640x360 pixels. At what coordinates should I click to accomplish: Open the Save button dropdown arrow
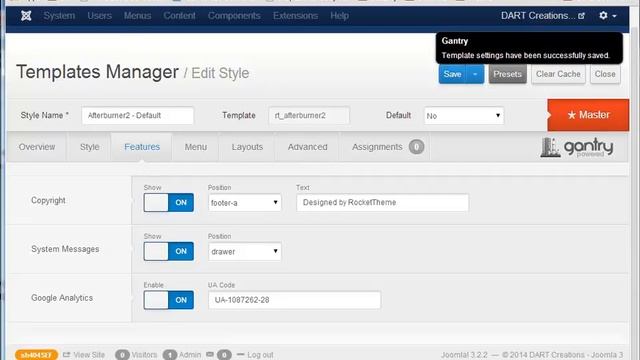475,74
